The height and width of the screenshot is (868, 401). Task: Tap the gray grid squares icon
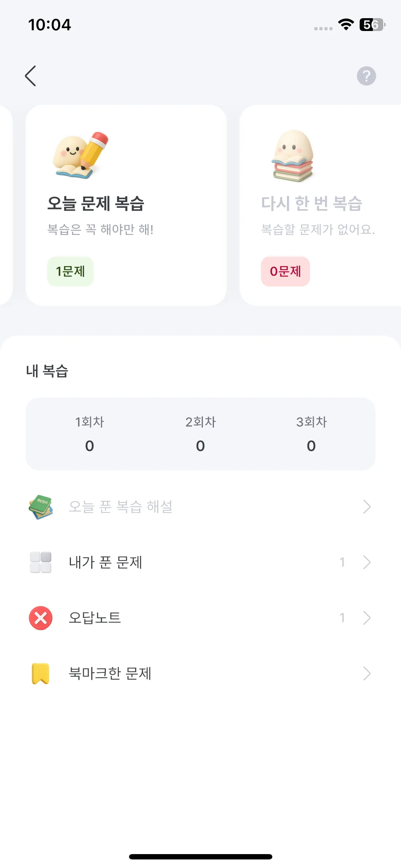(x=41, y=562)
